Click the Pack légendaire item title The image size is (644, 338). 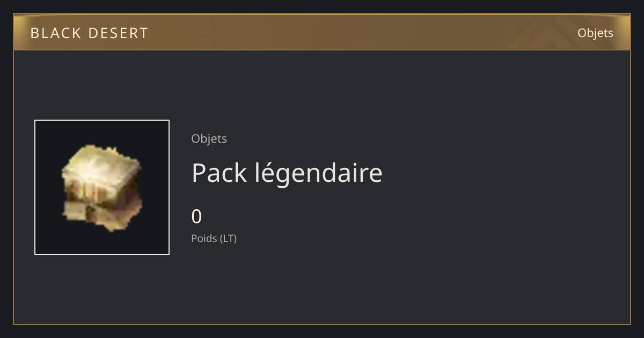pos(287,173)
